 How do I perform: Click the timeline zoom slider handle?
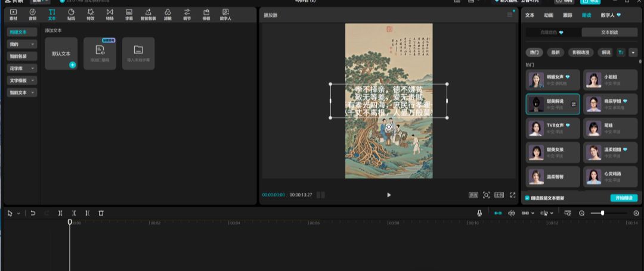pos(602,213)
